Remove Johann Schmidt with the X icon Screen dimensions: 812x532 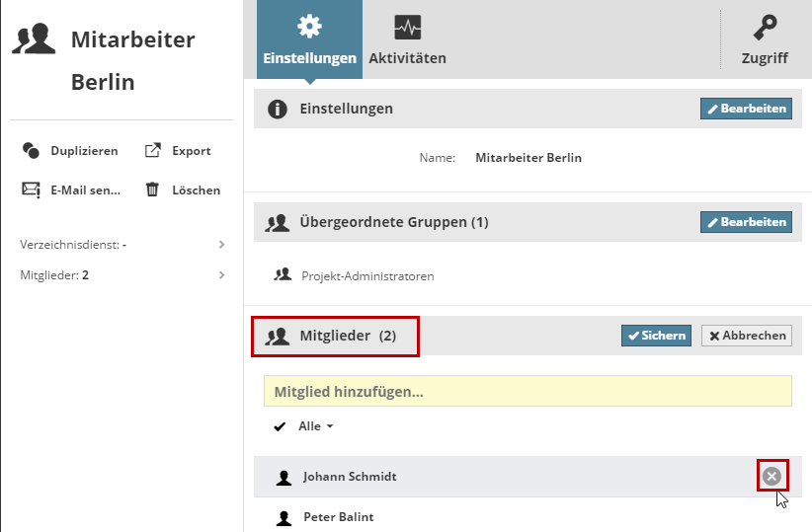(771, 477)
